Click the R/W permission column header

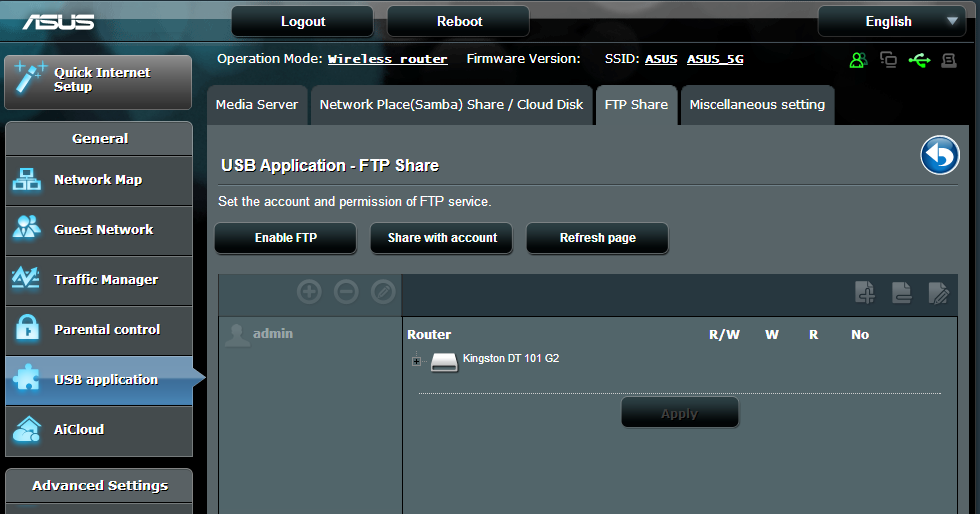pyautogui.click(x=724, y=335)
